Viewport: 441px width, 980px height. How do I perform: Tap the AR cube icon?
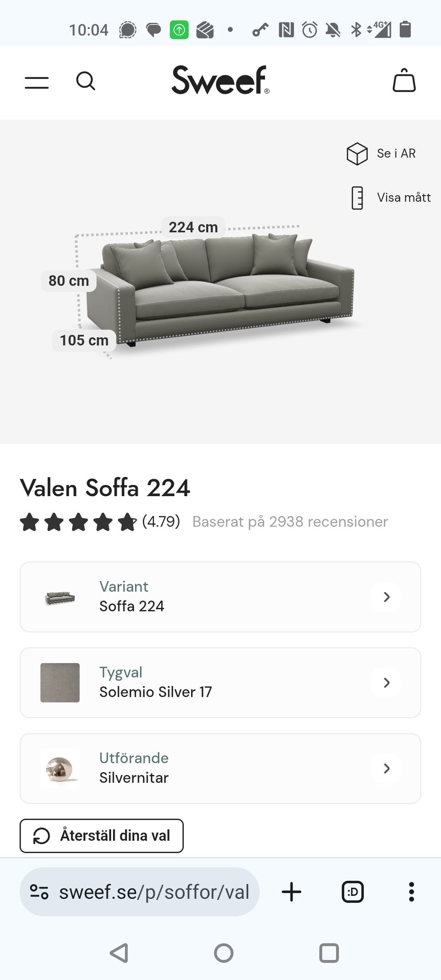point(357,153)
